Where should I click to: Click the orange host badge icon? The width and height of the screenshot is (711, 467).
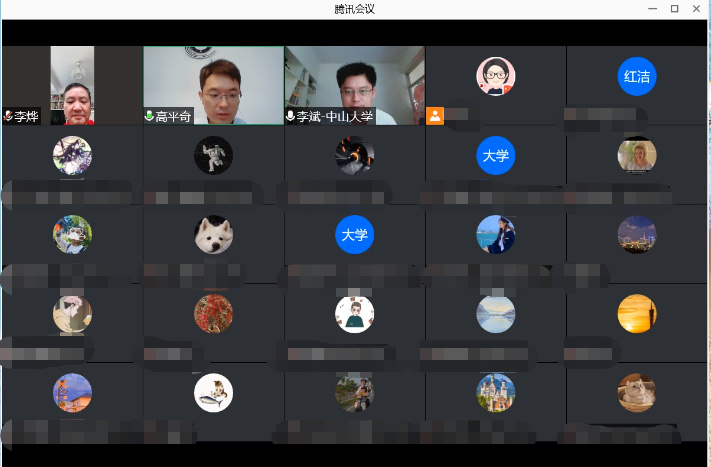435,116
